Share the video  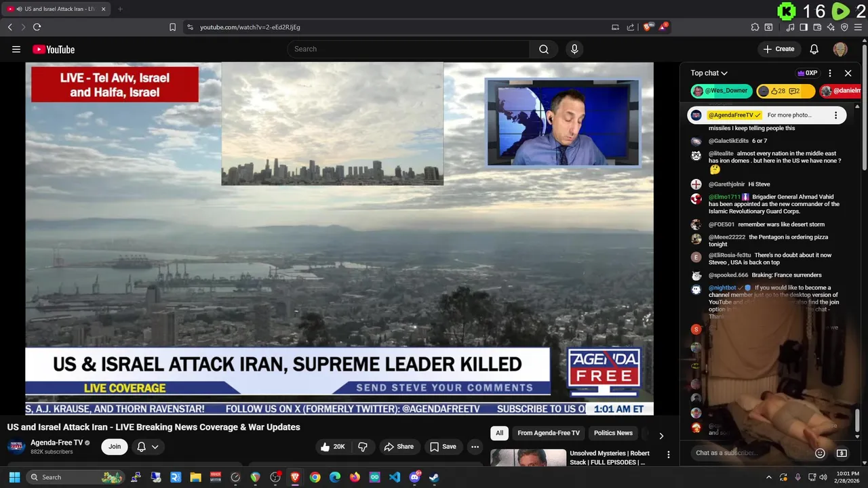399,447
